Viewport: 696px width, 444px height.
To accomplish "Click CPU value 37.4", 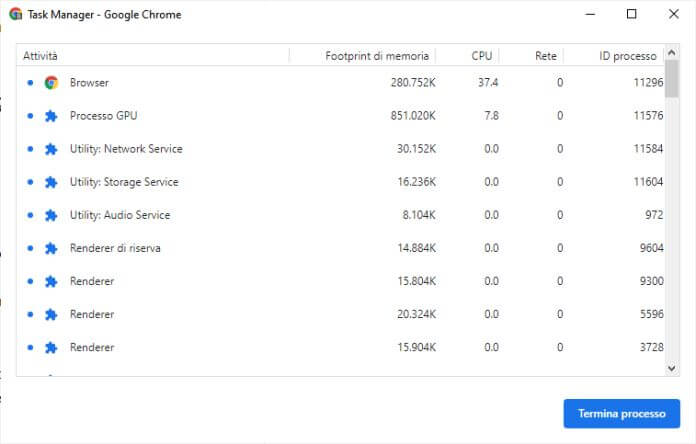I will click(488, 83).
